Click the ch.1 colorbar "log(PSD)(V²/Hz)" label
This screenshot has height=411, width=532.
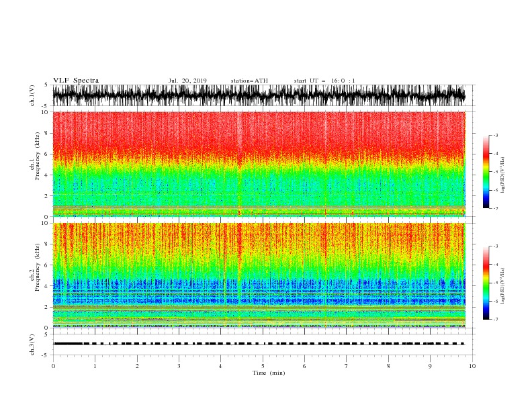click(x=503, y=175)
